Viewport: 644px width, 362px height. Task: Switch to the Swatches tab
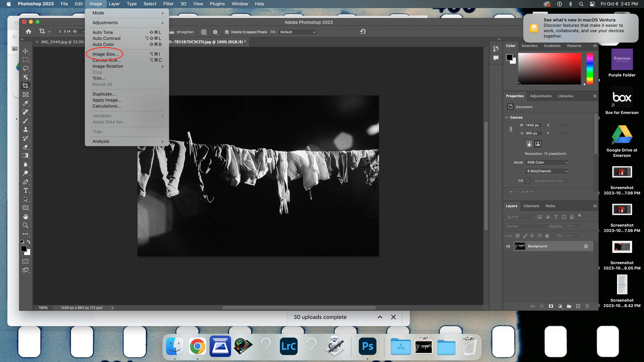click(529, 46)
